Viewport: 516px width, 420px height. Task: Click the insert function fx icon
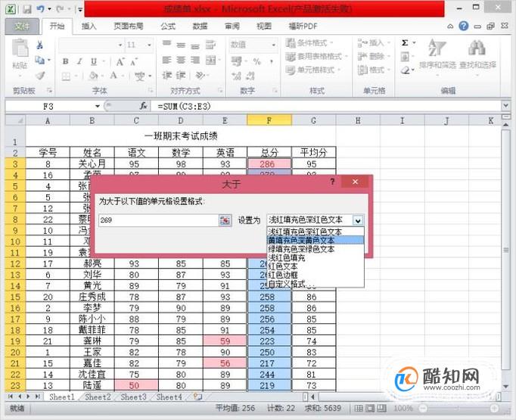coord(143,106)
